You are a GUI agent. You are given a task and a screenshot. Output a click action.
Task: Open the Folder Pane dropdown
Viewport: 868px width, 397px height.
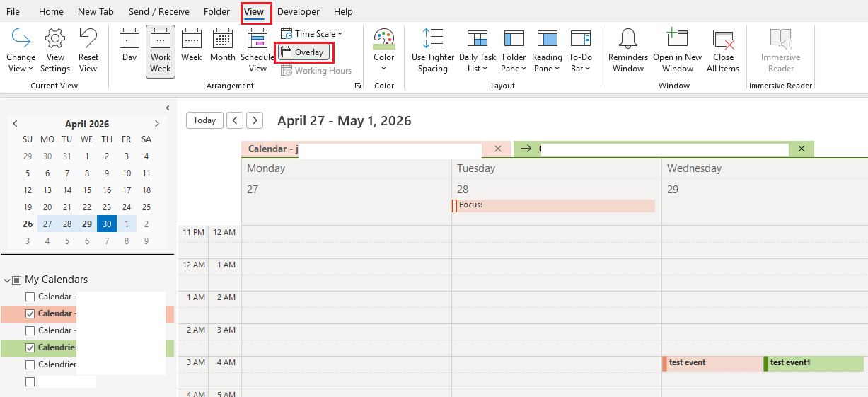coord(514,51)
